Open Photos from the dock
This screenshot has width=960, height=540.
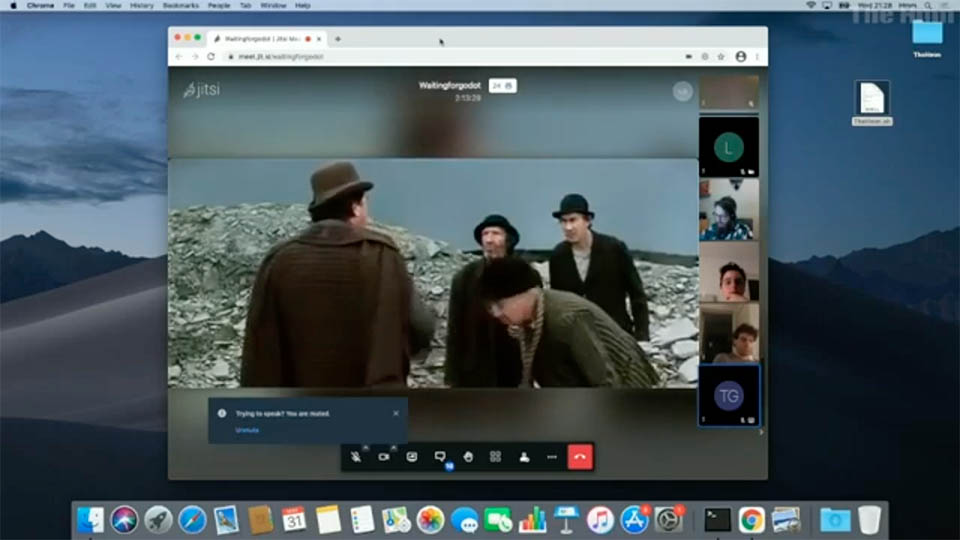(430, 520)
